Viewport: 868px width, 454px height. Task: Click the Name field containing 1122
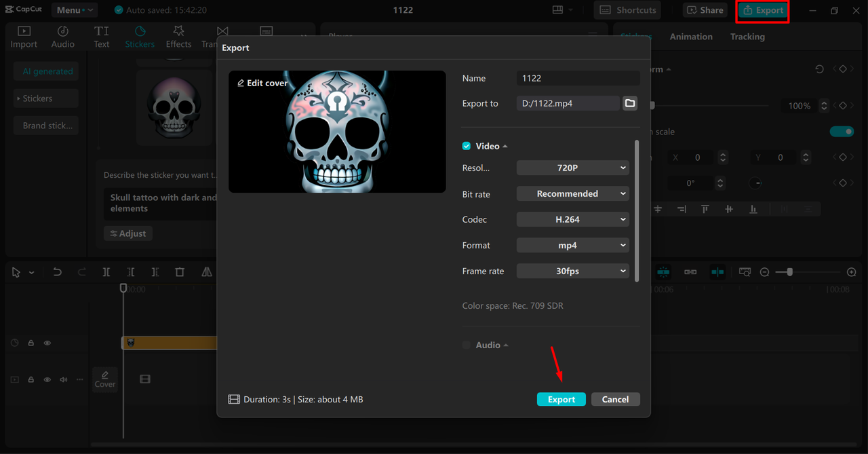(578, 78)
